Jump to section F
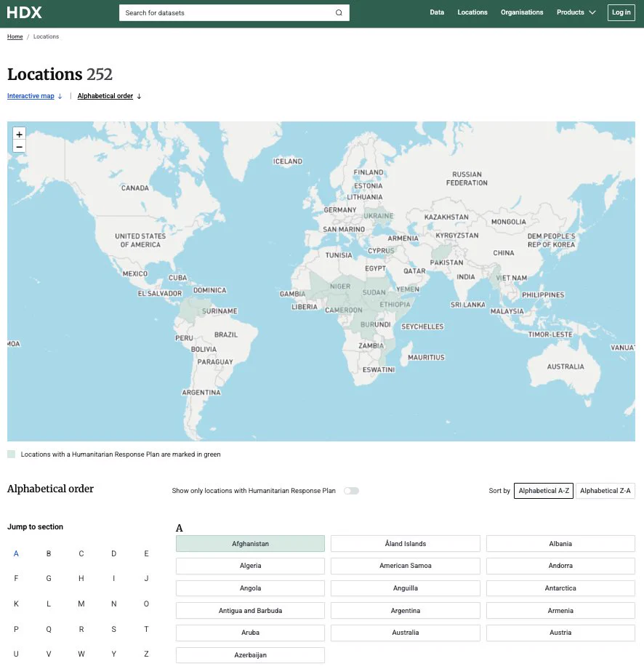Viewport: 644px width, 669px height. (x=16, y=578)
